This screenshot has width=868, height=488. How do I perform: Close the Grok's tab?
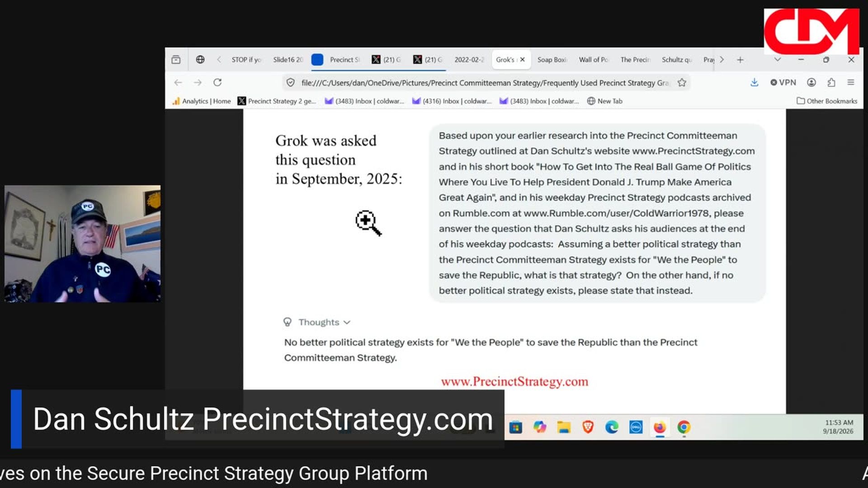[522, 60]
